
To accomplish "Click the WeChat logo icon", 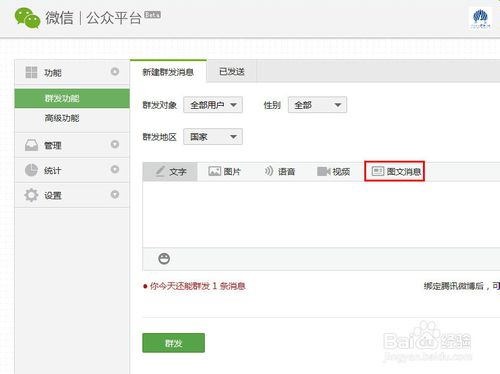I will pyautogui.click(x=27, y=18).
